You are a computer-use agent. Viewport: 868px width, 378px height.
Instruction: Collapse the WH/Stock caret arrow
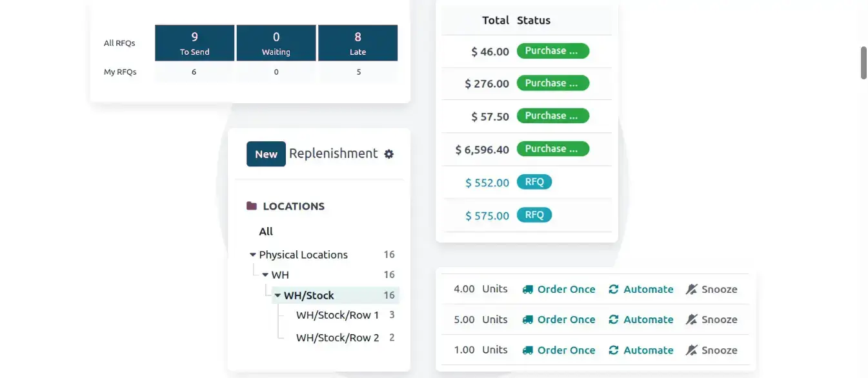pos(278,295)
